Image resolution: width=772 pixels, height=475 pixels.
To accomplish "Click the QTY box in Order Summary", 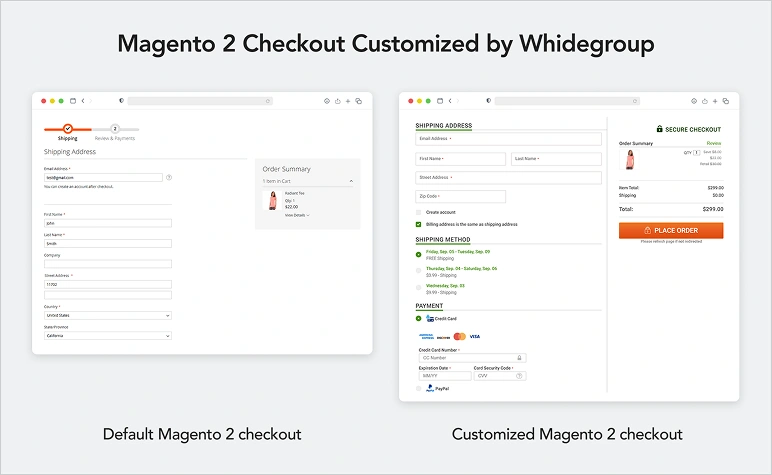I will point(697,153).
